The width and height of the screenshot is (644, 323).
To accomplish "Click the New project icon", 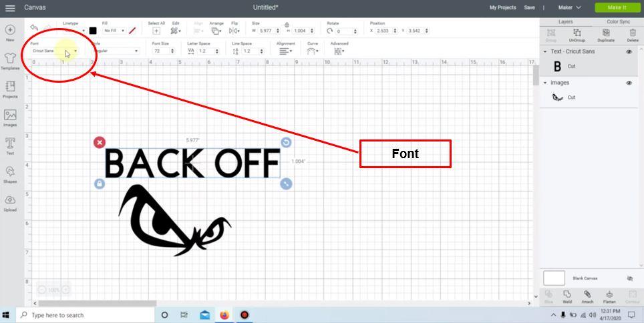I will coord(10,30).
